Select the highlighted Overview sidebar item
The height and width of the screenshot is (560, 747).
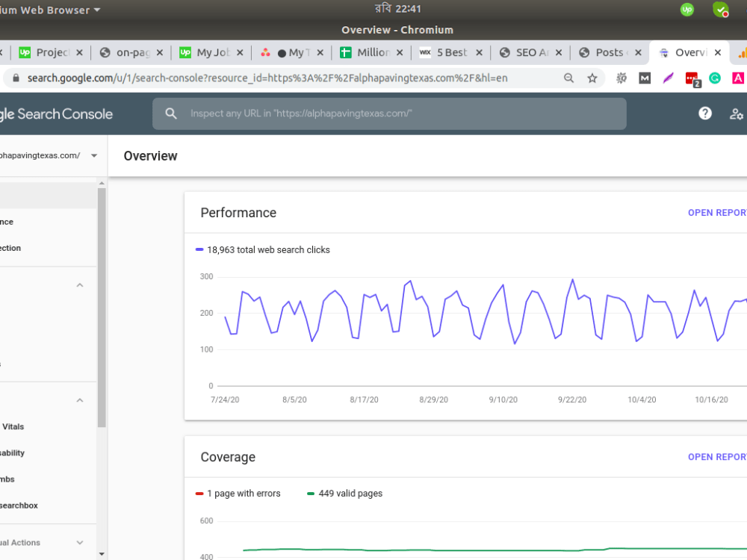pos(48,195)
